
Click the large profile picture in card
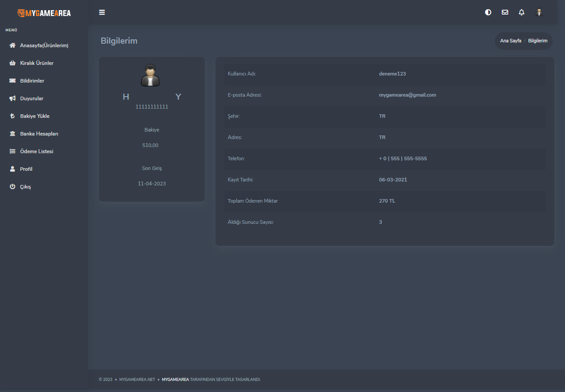pyautogui.click(x=151, y=75)
